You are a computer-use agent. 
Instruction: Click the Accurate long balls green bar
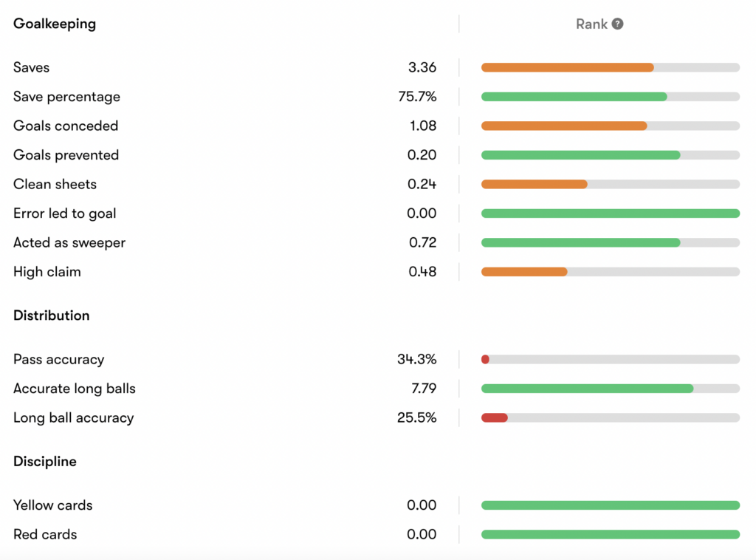tap(587, 389)
